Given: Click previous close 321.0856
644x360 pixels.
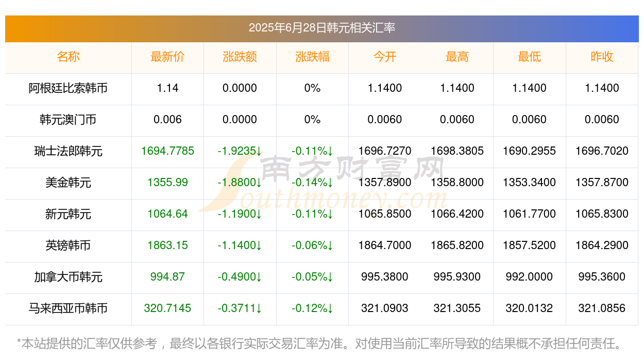Looking at the screenshot, I should click(x=602, y=308).
